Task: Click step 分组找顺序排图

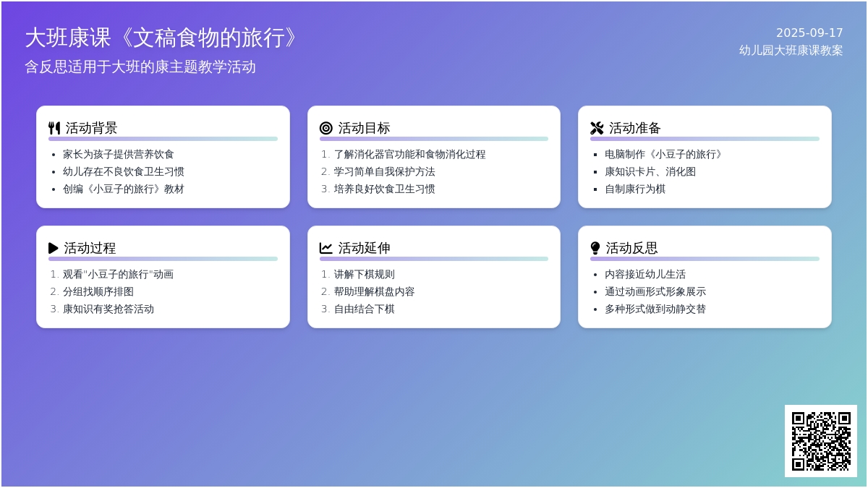Action: click(x=98, y=291)
